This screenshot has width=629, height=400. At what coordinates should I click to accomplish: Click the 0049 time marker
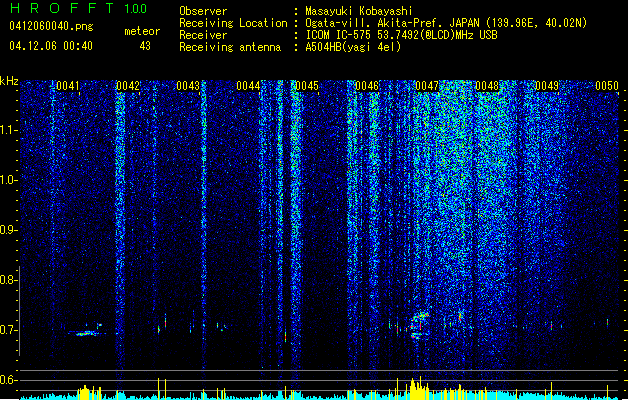[x=547, y=86]
